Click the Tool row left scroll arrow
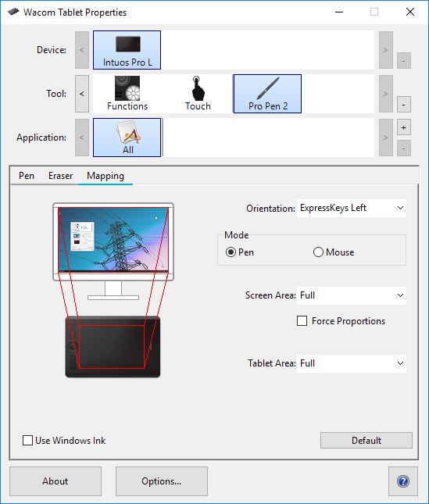429x504 pixels. [x=82, y=94]
